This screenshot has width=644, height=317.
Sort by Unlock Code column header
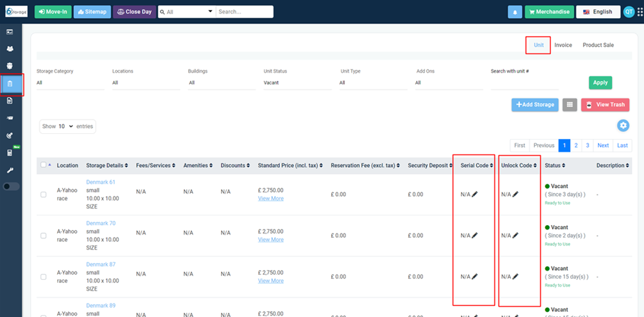tap(519, 165)
